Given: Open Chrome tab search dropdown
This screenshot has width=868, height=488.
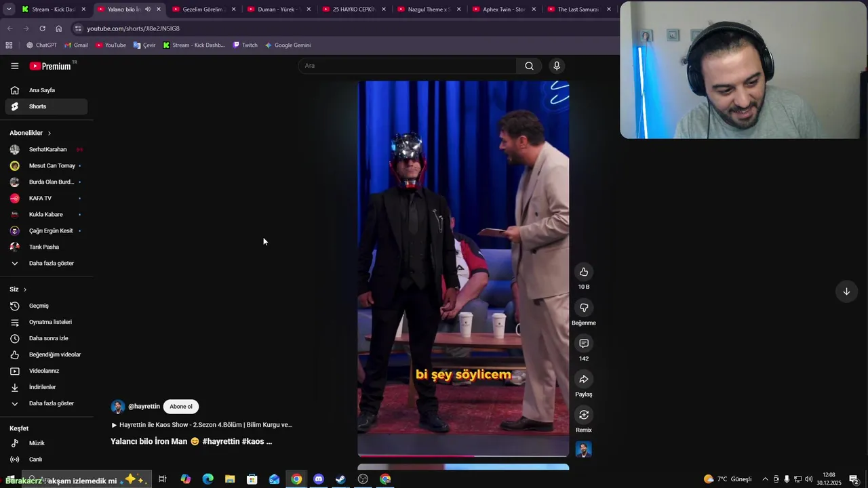Looking at the screenshot, I should (9, 9).
